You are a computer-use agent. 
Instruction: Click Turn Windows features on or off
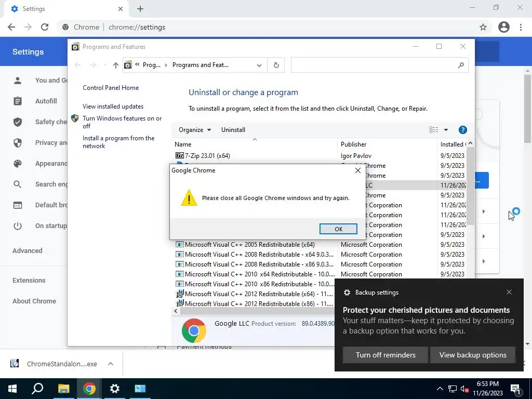click(x=122, y=122)
